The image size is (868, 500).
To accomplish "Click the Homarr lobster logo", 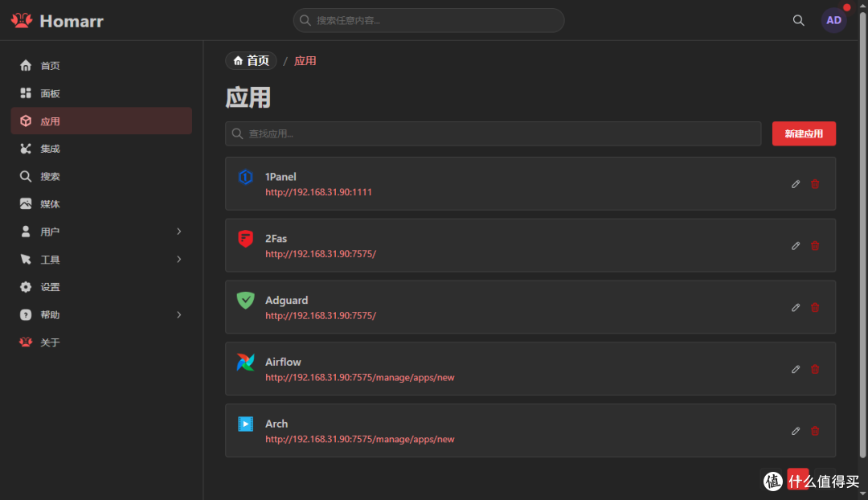I will pyautogui.click(x=22, y=20).
